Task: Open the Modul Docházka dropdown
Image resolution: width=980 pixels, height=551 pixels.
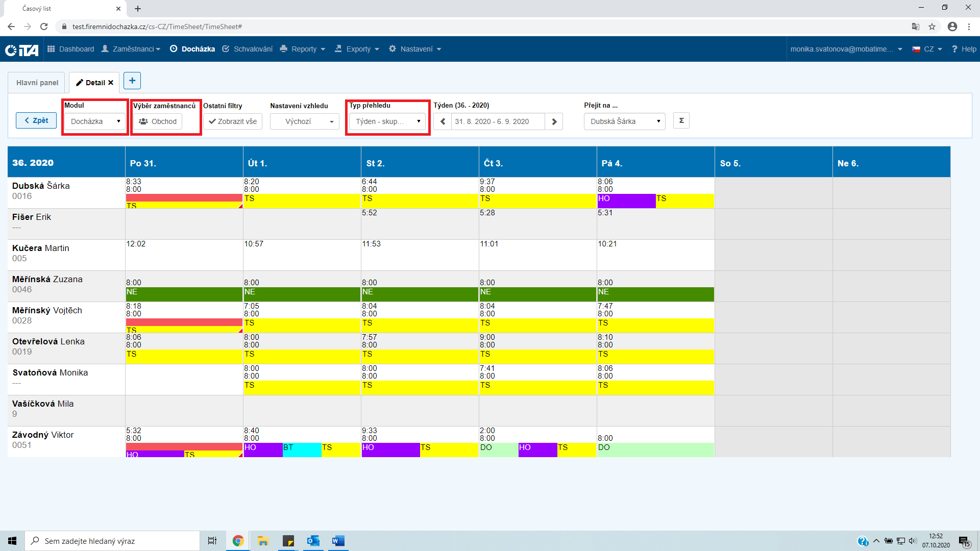Action: 95,121
